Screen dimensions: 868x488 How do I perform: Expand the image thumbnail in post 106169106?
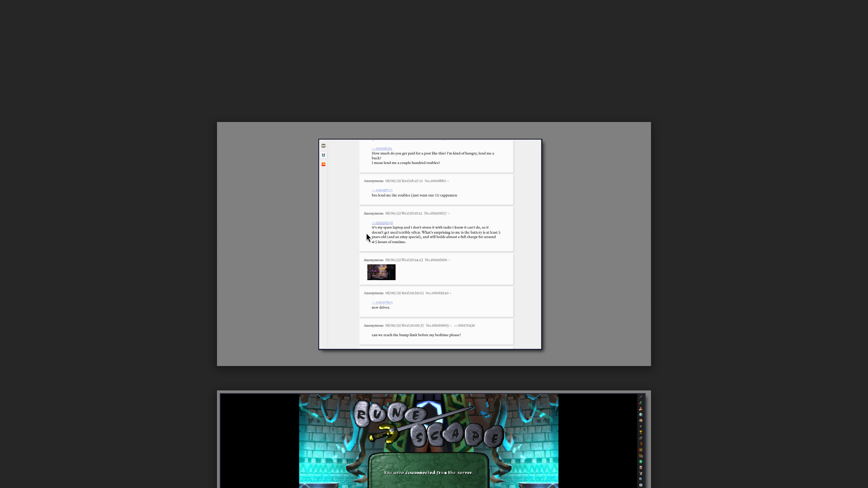click(x=381, y=272)
